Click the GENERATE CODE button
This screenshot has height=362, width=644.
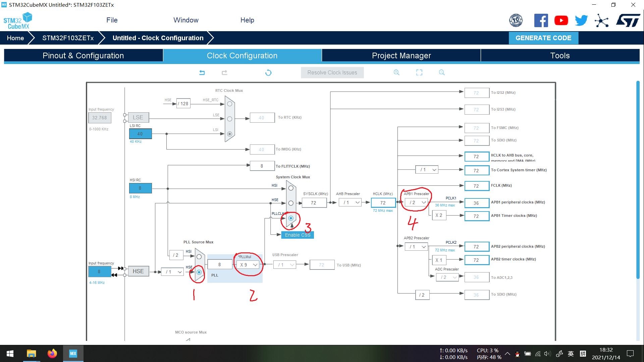point(543,38)
